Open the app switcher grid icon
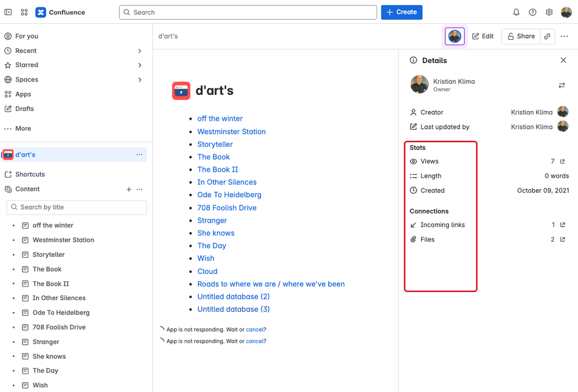Viewport: 578px width, 392px height. coord(24,12)
